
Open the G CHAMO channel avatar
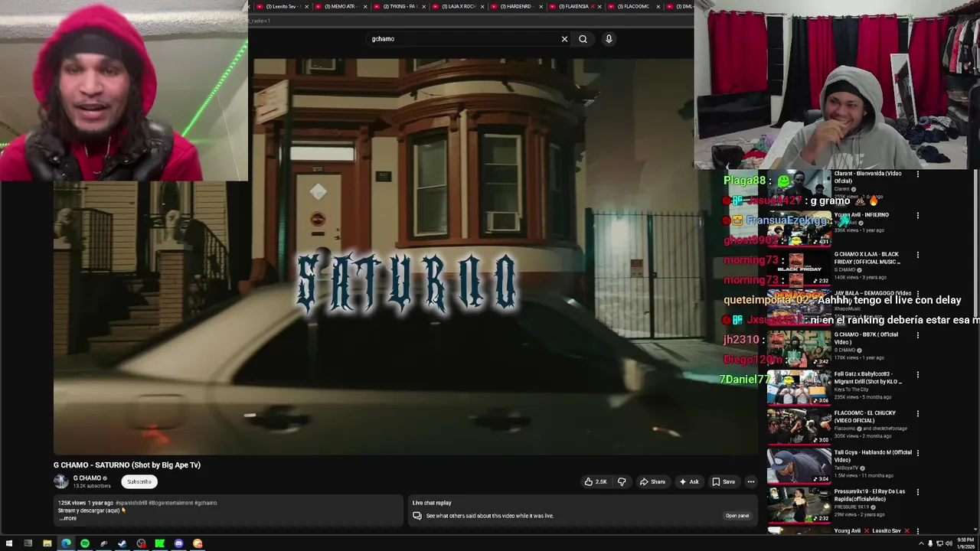point(61,481)
